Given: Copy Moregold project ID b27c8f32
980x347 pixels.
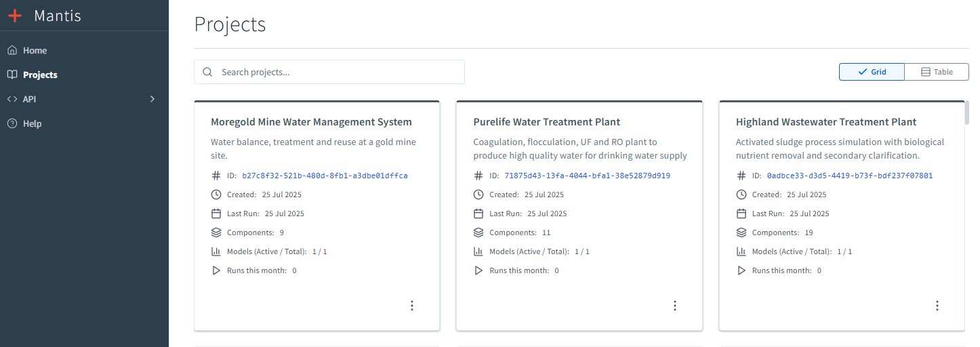Looking at the screenshot, I should pos(325,176).
